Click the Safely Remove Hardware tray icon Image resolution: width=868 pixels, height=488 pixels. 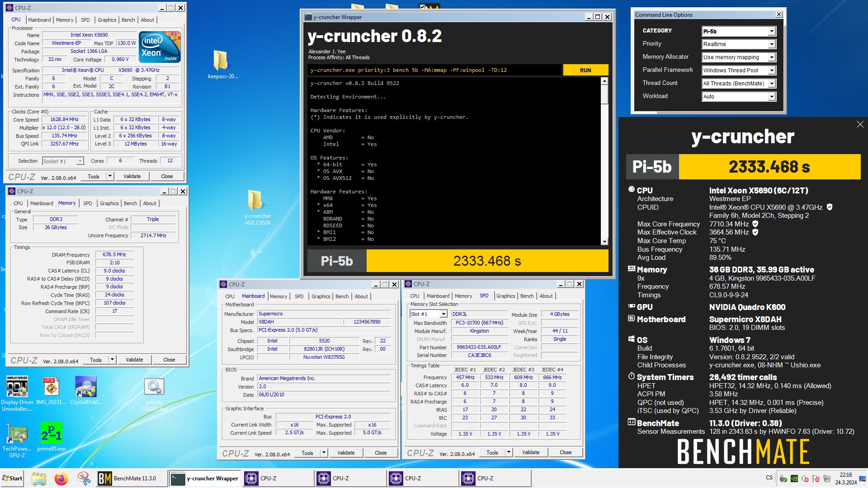pos(783,479)
